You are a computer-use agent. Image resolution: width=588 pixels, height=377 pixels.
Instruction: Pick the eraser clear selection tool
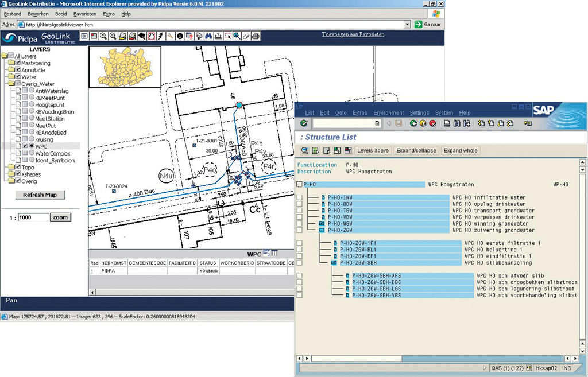click(246, 36)
